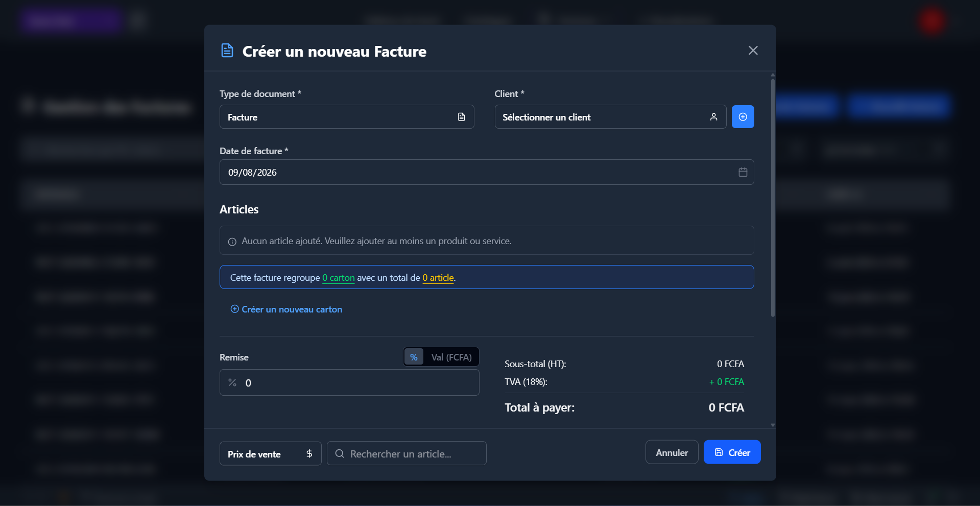Click the dialog vertical scrollbar
980x506 pixels.
tap(773, 198)
